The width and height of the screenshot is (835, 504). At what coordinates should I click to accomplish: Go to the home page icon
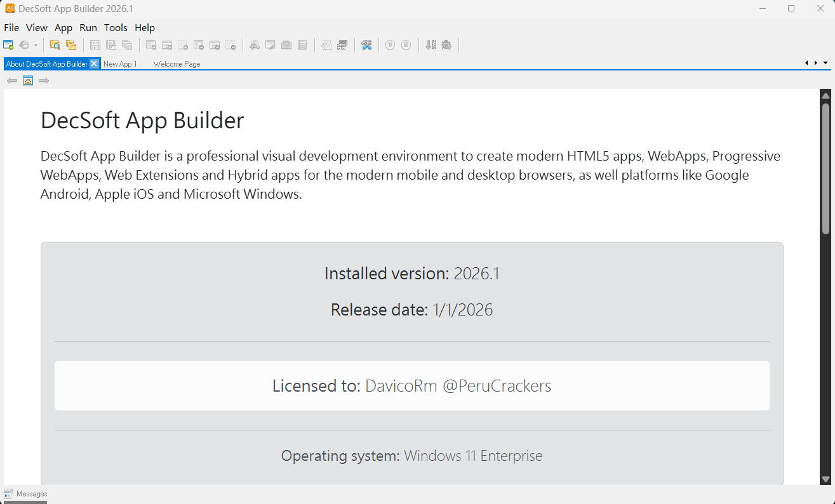28,81
